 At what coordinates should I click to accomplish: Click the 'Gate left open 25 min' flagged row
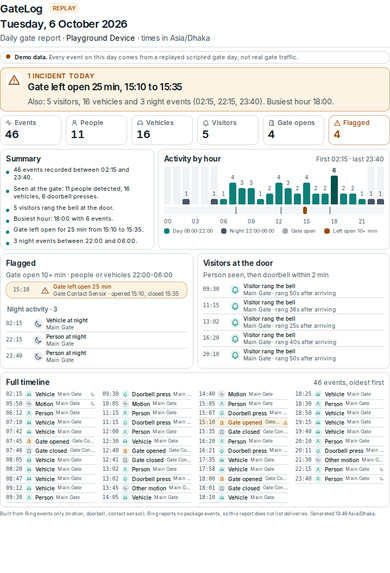(96, 290)
